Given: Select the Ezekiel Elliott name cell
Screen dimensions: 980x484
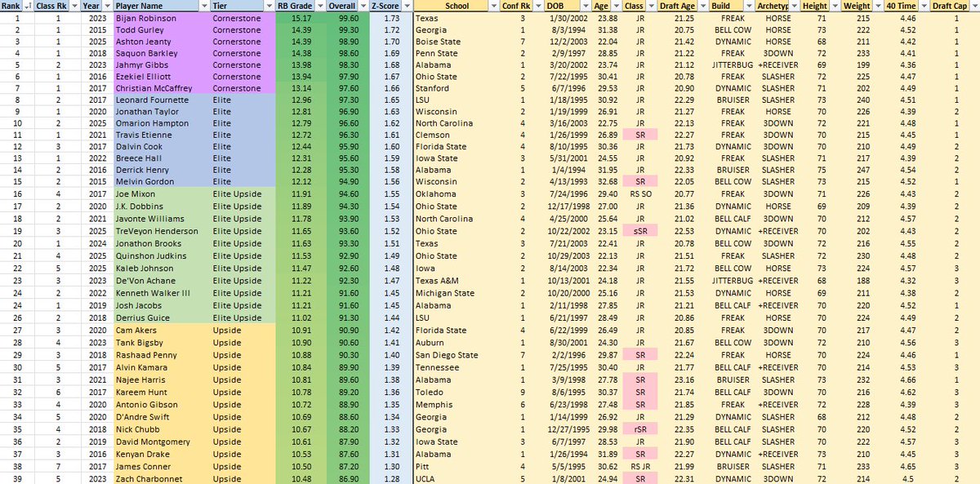Looking at the screenshot, I should tap(162, 77).
